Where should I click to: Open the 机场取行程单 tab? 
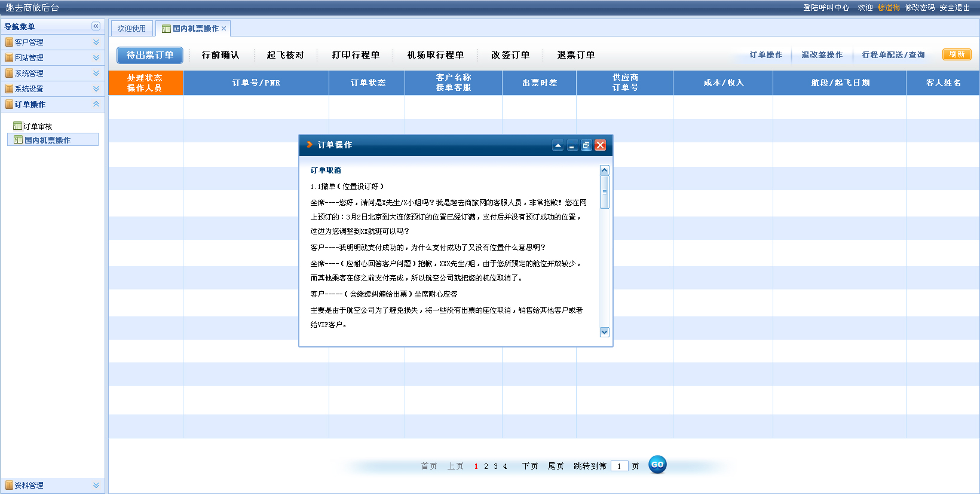point(436,55)
